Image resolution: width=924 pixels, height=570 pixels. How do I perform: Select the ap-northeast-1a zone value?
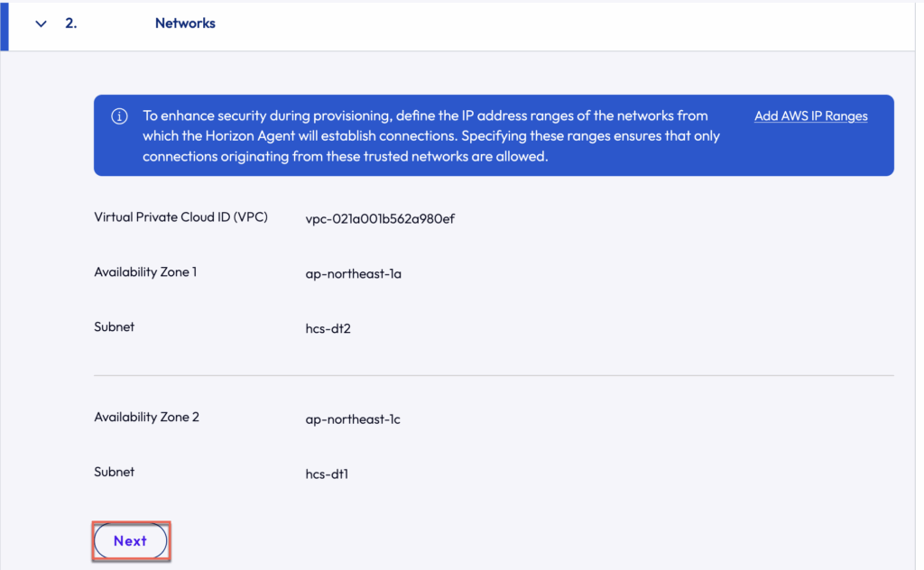tap(353, 273)
